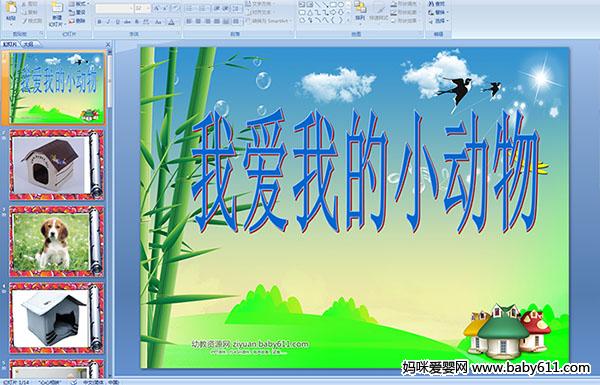Viewport: 600px width, 385px height.
Task: Toggle Center text alignment
Action: click(198, 21)
